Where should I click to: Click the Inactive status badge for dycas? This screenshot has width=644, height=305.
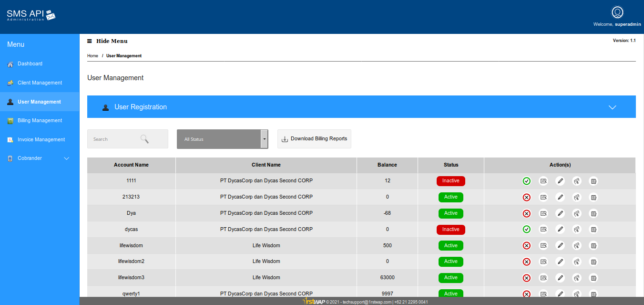451,230
